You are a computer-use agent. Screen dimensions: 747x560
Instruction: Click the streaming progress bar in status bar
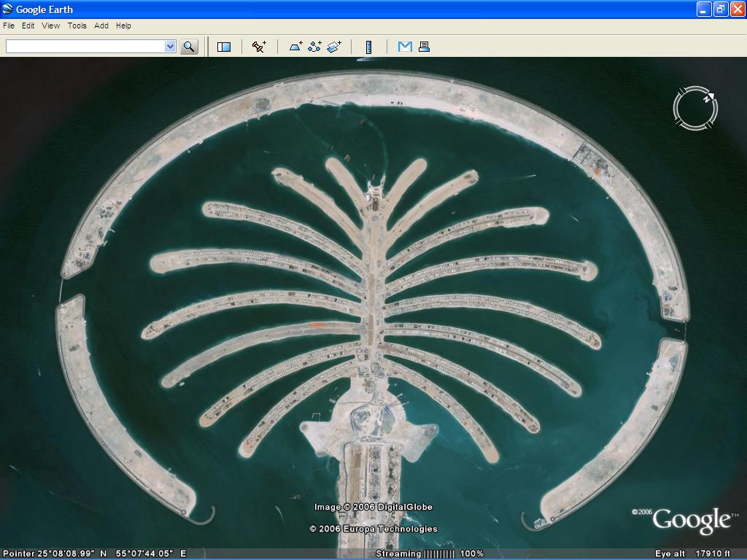pyautogui.click(x=439, y=554)
